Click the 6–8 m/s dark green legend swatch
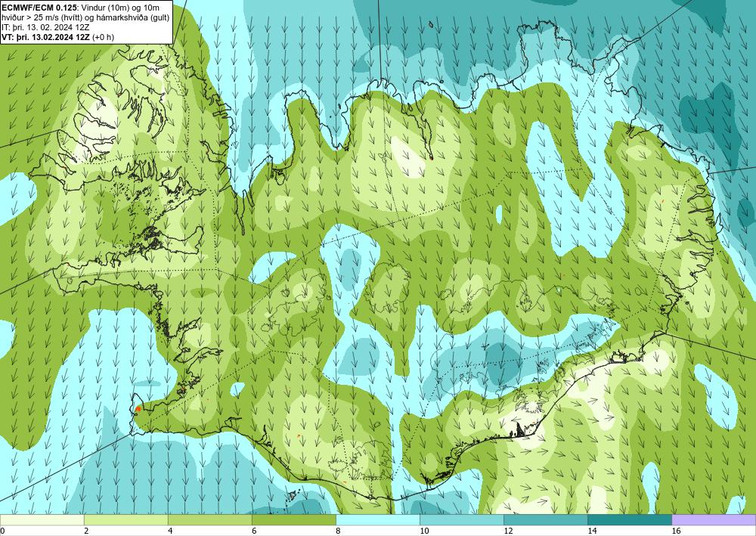The image size is (756, 536). [x=294, y=519]
